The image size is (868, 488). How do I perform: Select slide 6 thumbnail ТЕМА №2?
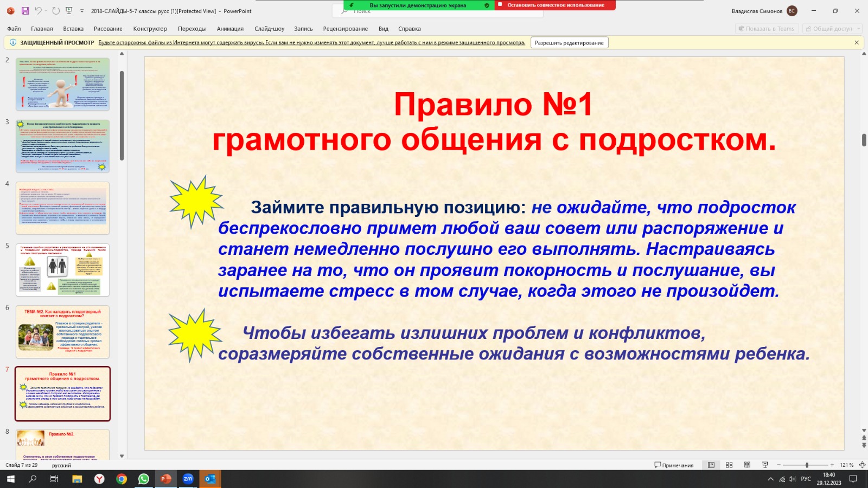click(62, 332)
